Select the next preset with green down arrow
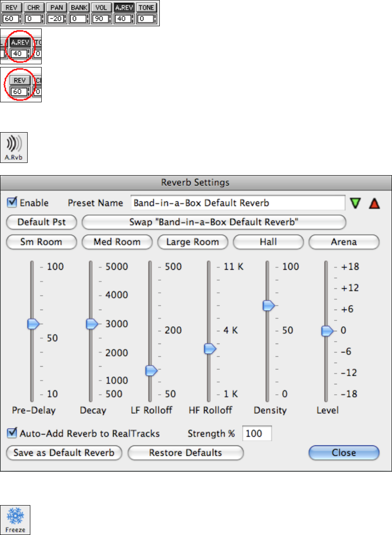The width and height of the screenshot is (392, 535). point(355,203)
